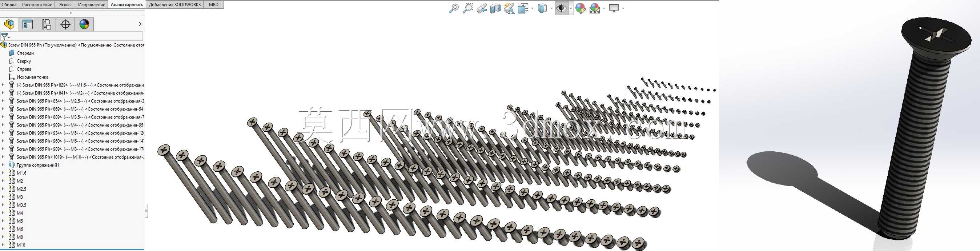Select the Справа plane label

point(24,69)
